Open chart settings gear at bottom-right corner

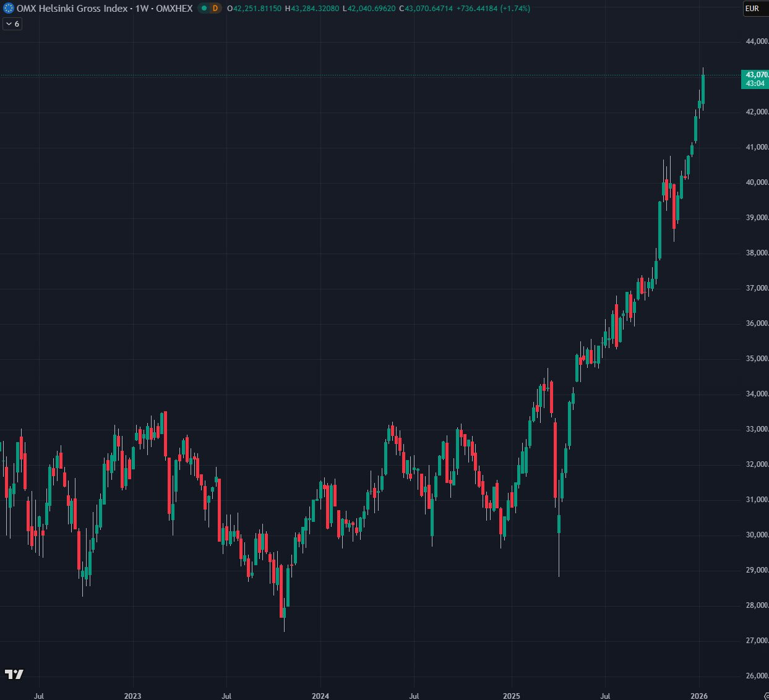pyautogui.click(x=766, y=696)
